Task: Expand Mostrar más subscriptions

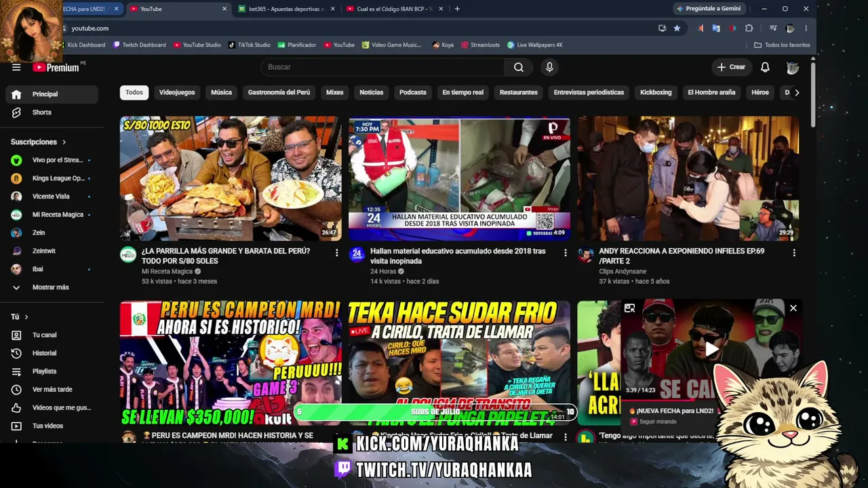Action: click(52, 287)
